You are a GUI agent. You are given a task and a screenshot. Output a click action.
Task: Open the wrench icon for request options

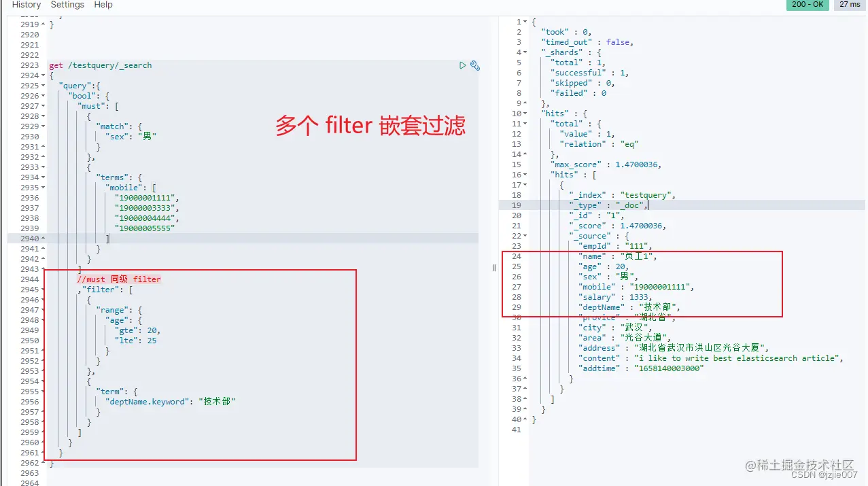coord(475,65)
